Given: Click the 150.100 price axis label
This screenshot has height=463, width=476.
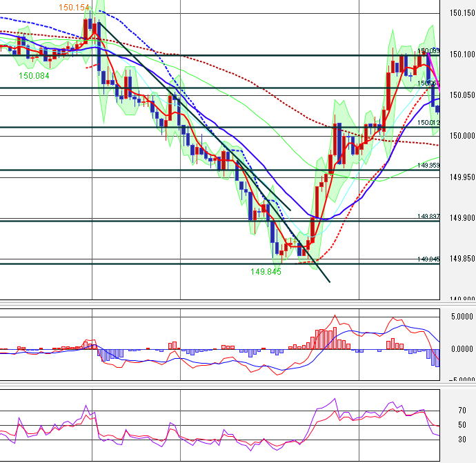Looking at the screenshot, I should [x=461, y=55].
